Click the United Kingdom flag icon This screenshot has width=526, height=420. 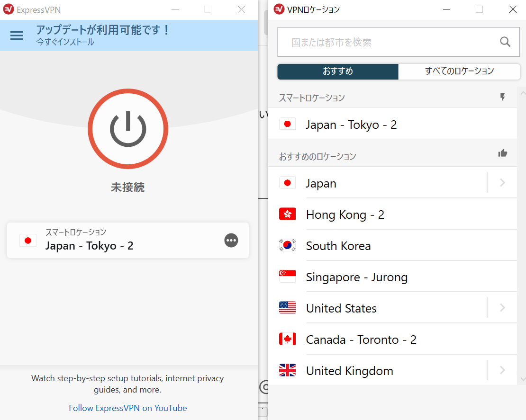[288, 370]
